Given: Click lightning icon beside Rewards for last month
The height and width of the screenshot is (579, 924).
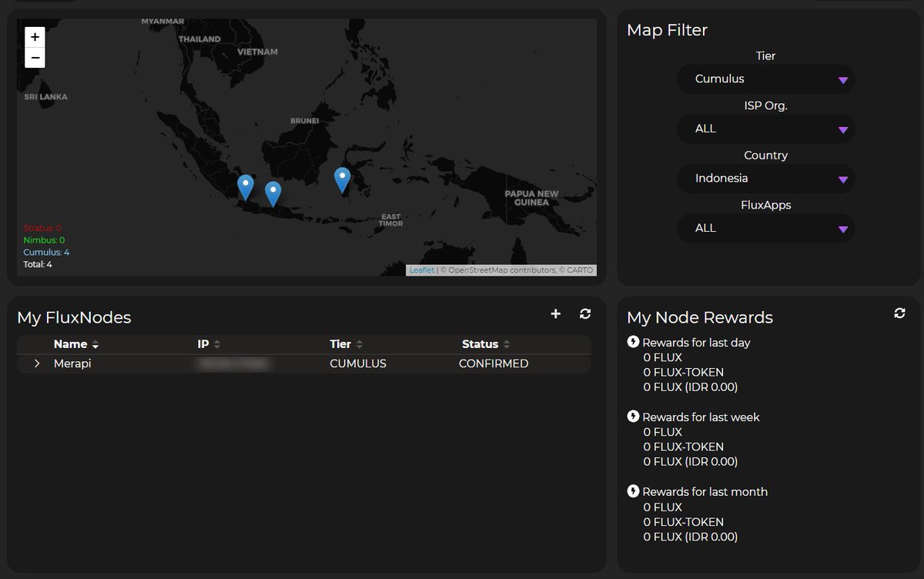Looking at the screenshot, I should coord(633,491).
